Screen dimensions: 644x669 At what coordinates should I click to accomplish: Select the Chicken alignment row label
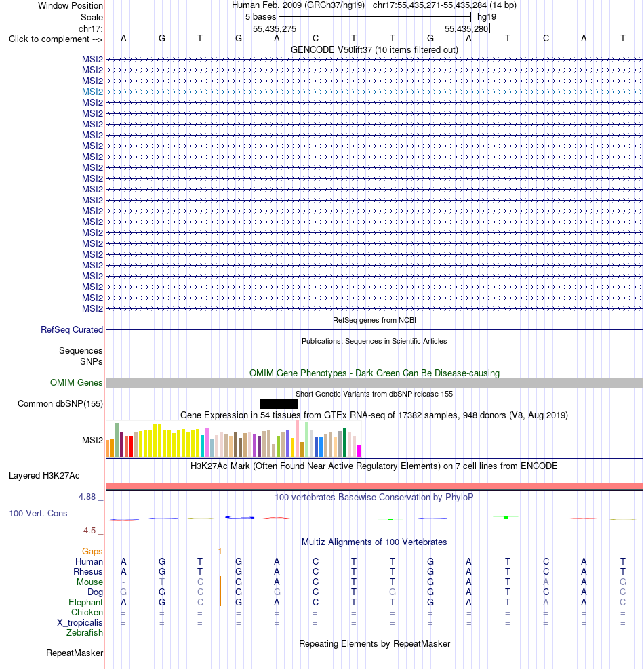[87, 613]
